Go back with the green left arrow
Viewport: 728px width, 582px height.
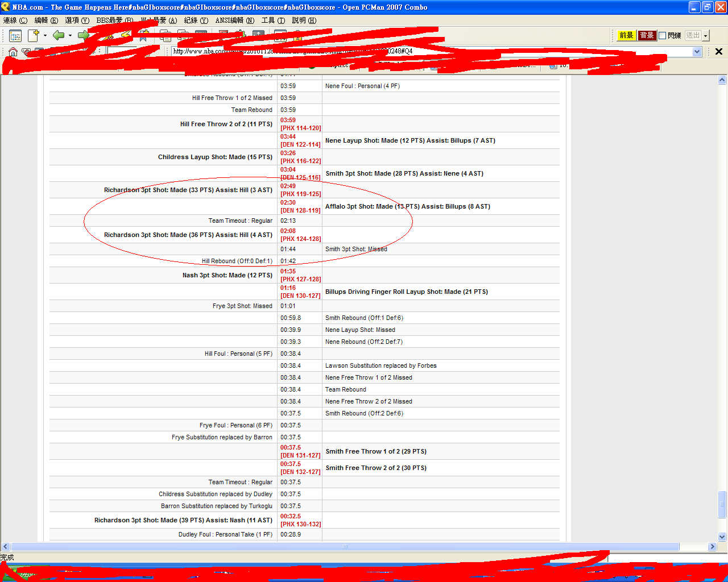(x=58, y=36)
